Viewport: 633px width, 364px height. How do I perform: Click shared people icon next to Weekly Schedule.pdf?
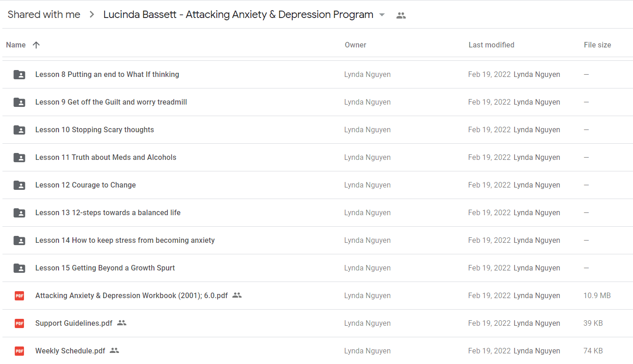tap(114, 351)
